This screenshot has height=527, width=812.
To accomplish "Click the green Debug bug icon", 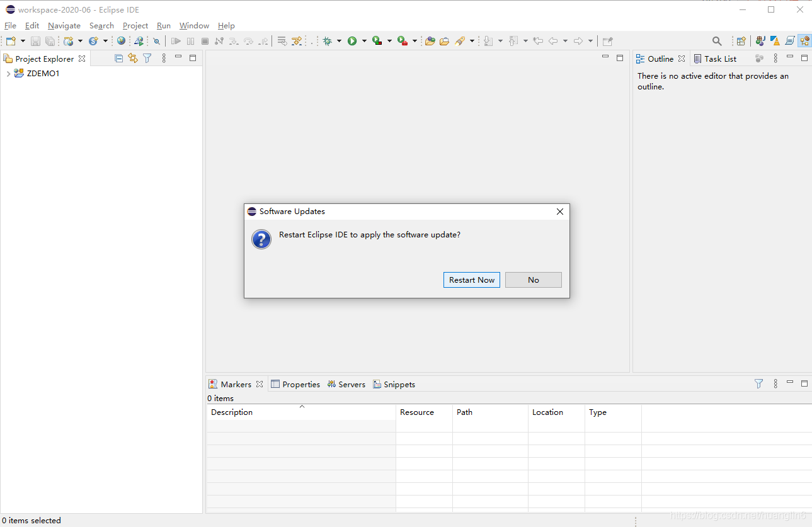I will [x=327, y=41].
